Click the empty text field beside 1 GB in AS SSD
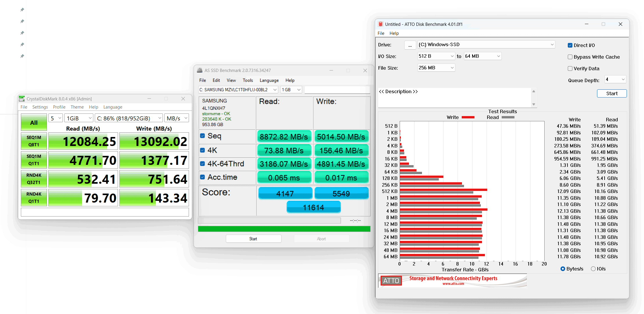 337,90
